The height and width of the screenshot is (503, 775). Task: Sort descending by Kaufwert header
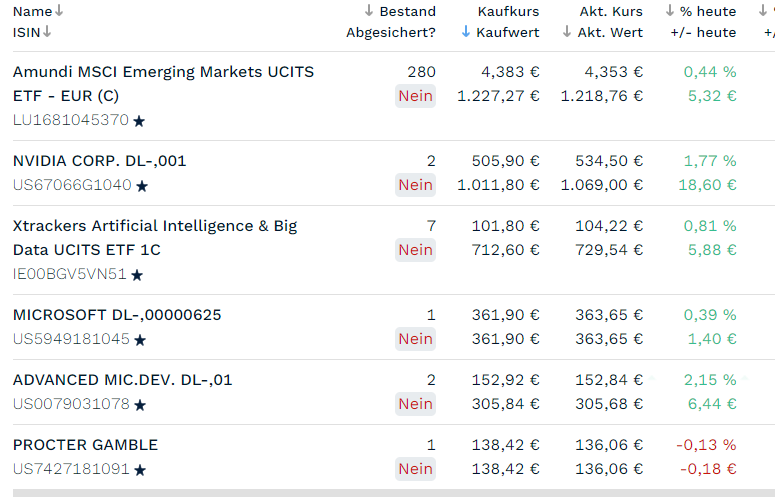pyautogui.click(x=500, y=32)
